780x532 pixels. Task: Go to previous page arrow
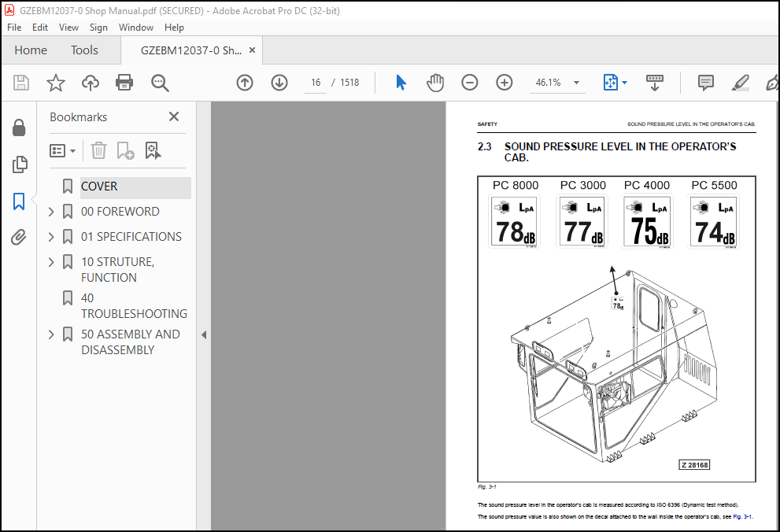click(x=244, y=83)
